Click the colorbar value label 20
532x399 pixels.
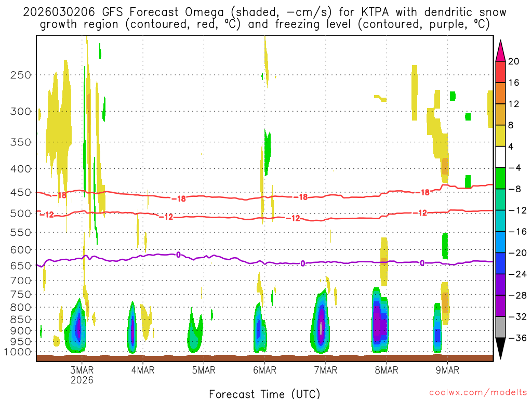[514, 61]
